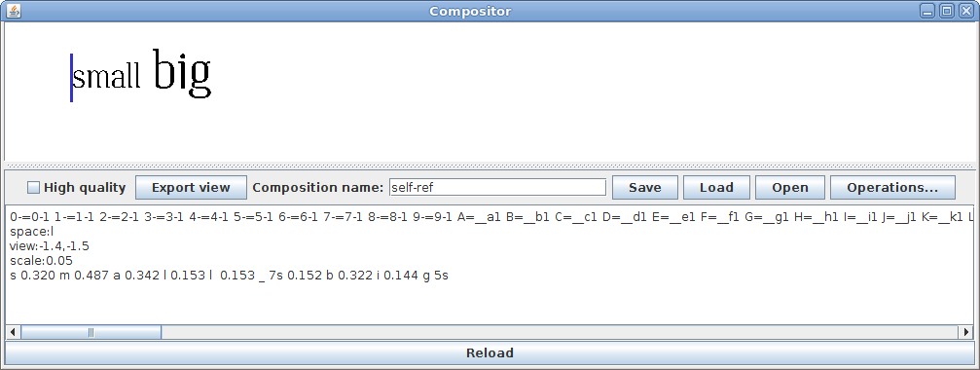The width and height of the screenshot is (980, 370).
Task: Click the Export view button
Action: 191,188
